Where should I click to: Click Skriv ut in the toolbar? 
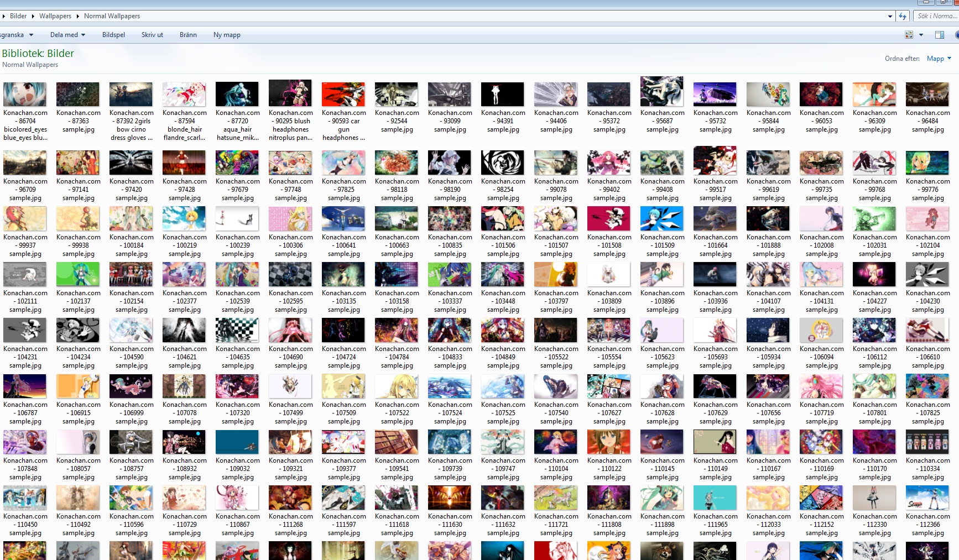pyautogui.click(x=152, y=35)
